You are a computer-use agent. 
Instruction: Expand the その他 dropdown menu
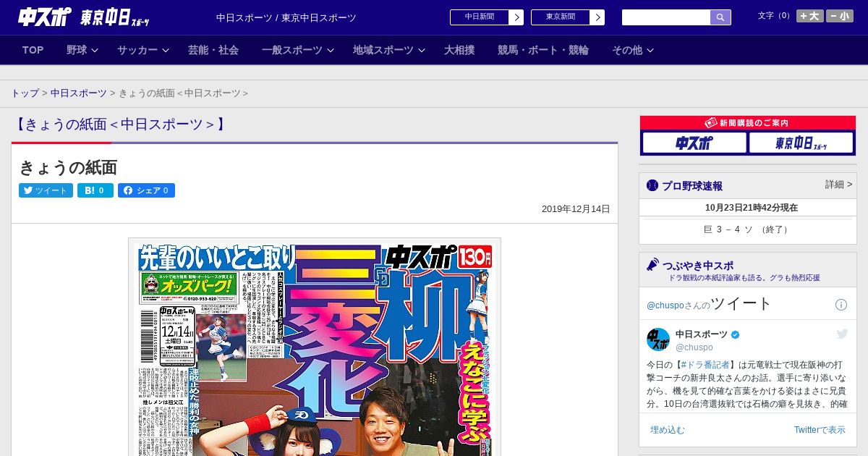point(632,50)
